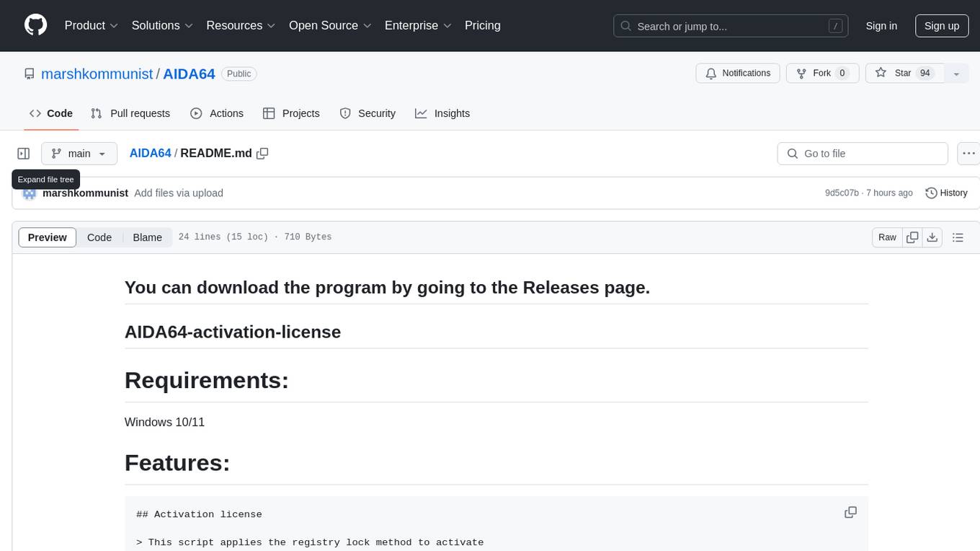Viewport: 980px width, 551px height.
Task: Switch to the Insights tab
Action: (x=442, y=113)
